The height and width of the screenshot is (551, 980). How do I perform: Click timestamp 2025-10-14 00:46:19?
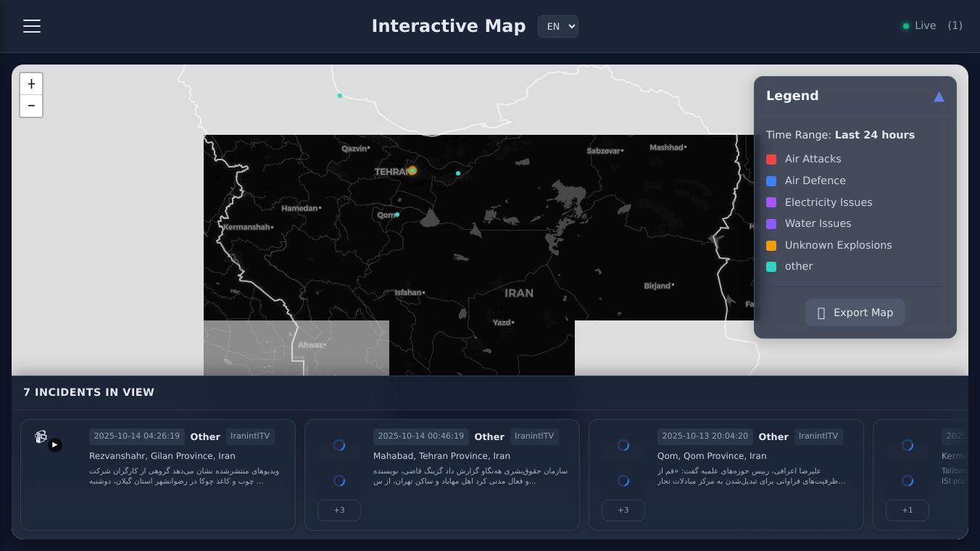click(x=421, y=436)
